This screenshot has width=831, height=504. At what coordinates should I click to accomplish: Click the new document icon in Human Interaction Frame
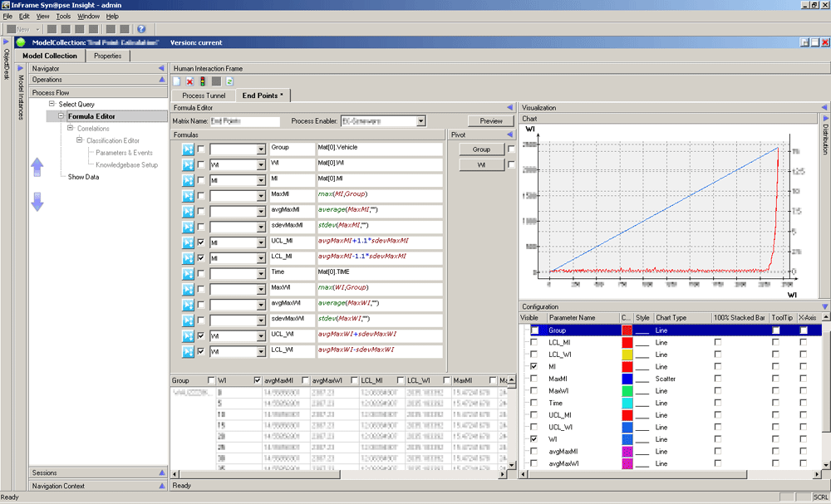177,81
